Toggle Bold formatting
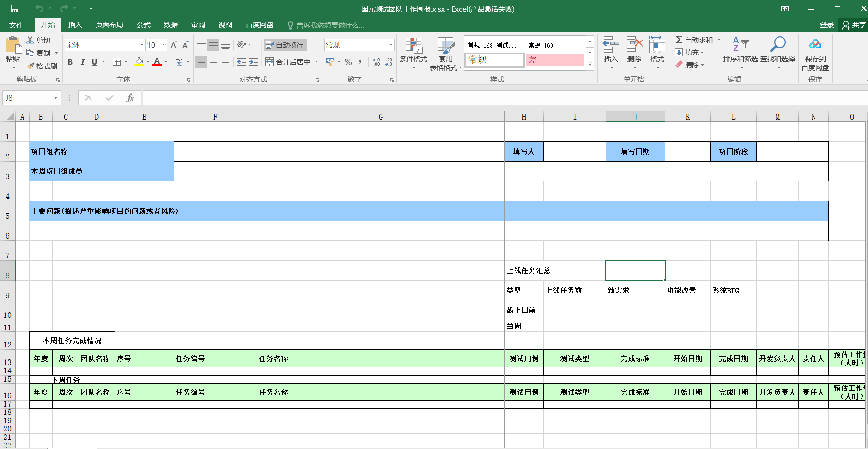This screenshot has width=868, height=449. pos(70,62)
